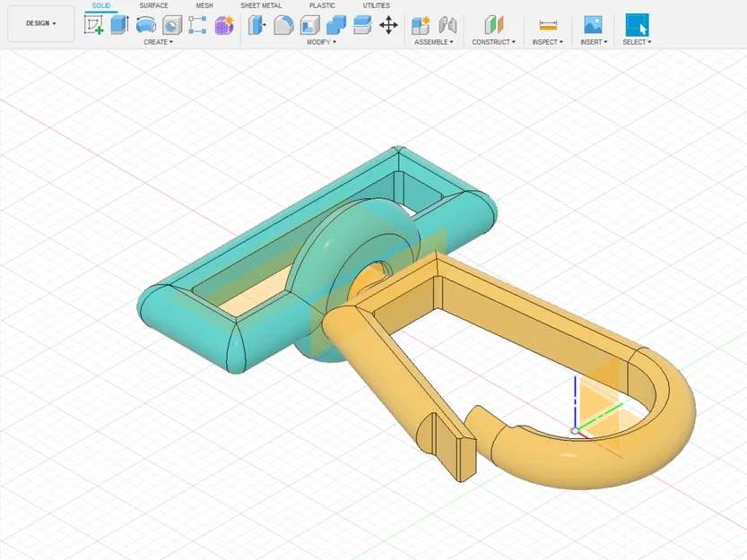Open the Plastic tab
Viewport: 747px width, 560px height.
pyautogui.click(x=322, y=5)
